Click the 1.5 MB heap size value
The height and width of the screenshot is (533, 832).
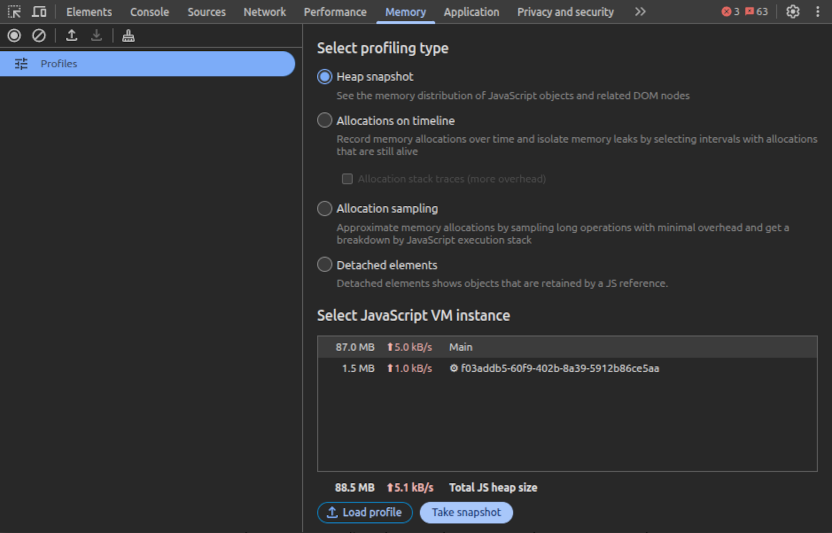pyautogui.click(x=358, y=368)
